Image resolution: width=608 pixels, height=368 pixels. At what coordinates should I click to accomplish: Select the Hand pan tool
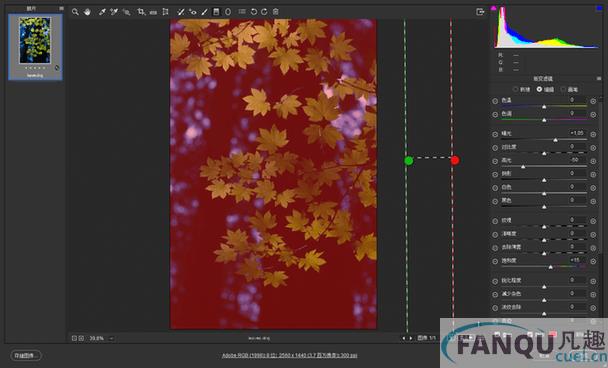[x=87, y=12]
